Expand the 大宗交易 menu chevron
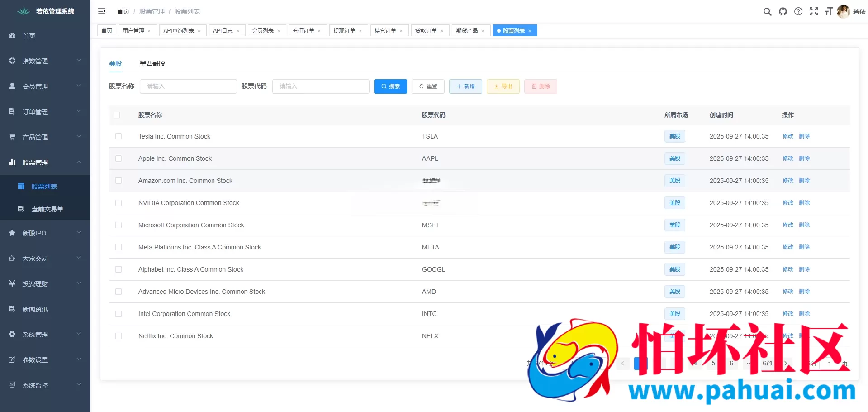868x412 pixels. pyautogui.click(x=79, y=258)
